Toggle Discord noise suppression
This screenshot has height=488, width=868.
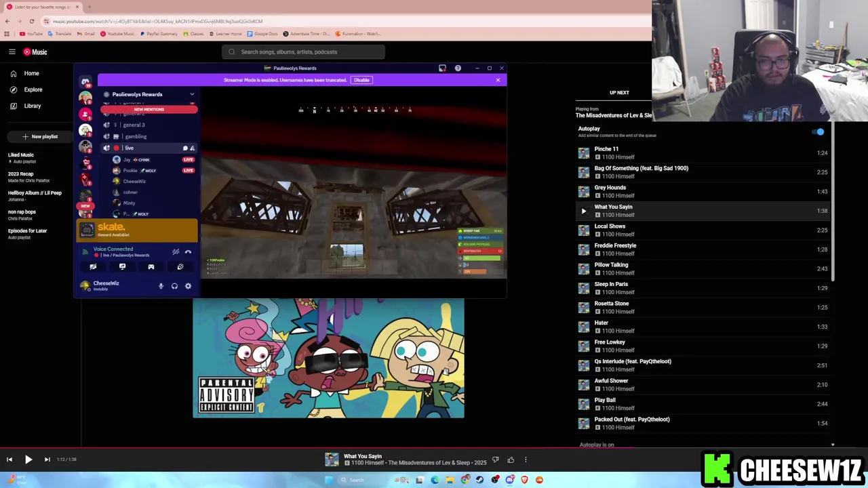tap(176, 251)
